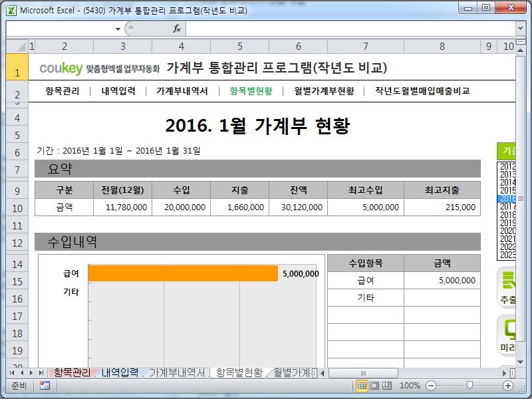Open the Name Box dropdown arrow

118,29
